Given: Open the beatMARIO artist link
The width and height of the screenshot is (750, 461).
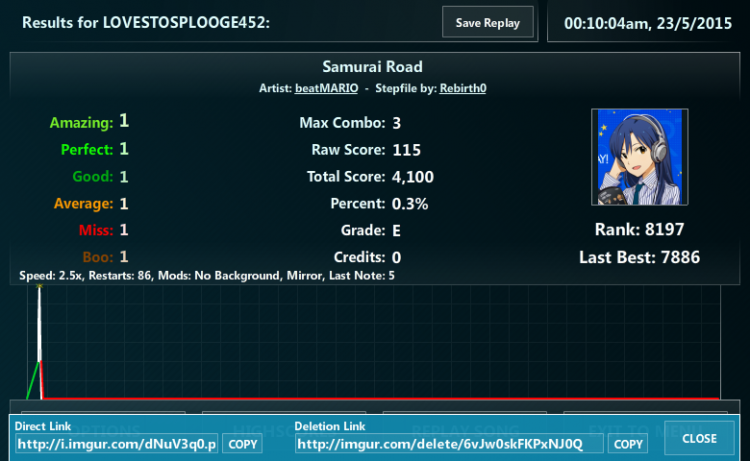Looking at the screenshot, I should [x=326, y=88].
